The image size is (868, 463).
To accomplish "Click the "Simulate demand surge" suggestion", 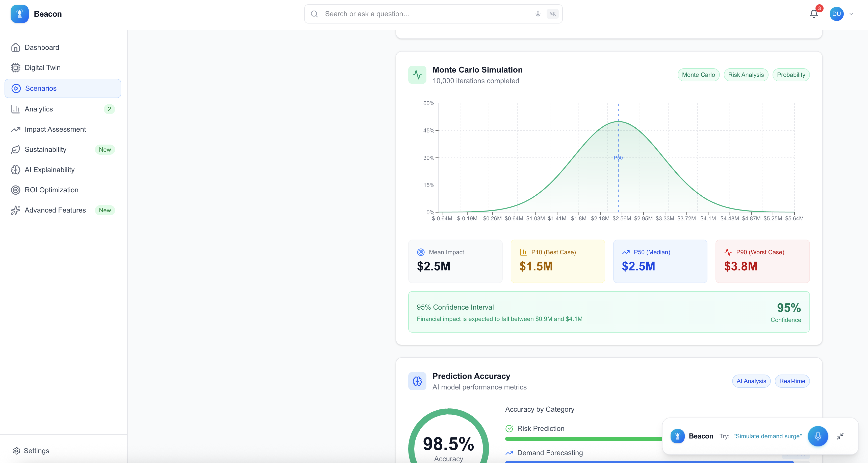I will tap(767, 436).
